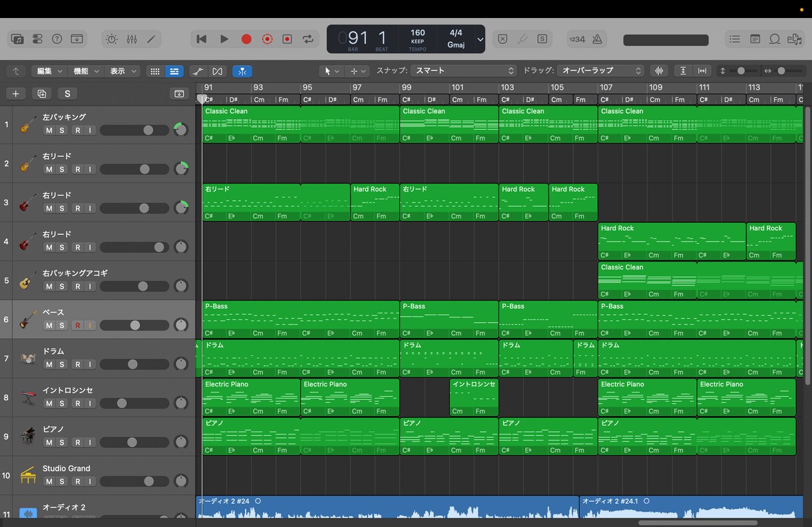Show global tracks button
Image resolution: width=812 pixels, height=527 pixels.
pos(179,94)
